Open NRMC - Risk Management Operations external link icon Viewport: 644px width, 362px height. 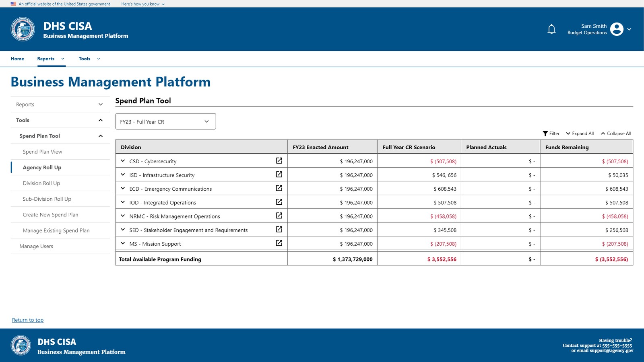pos(279,216)
